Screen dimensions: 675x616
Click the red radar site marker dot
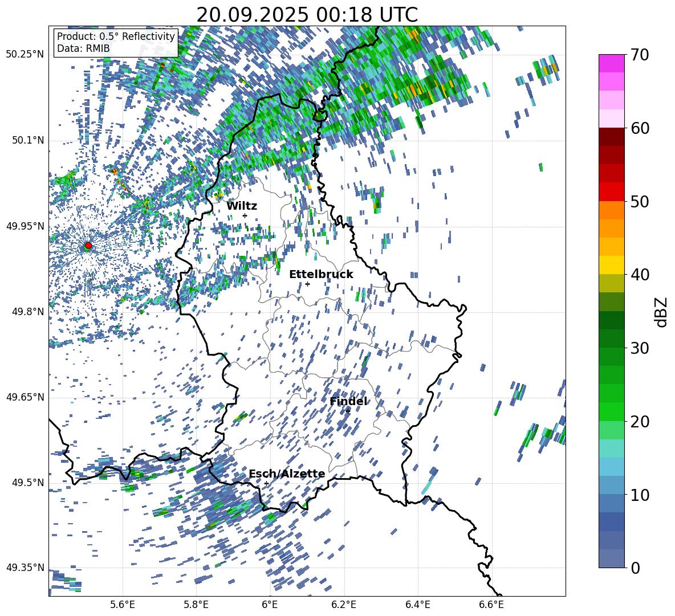click(88, 245)
